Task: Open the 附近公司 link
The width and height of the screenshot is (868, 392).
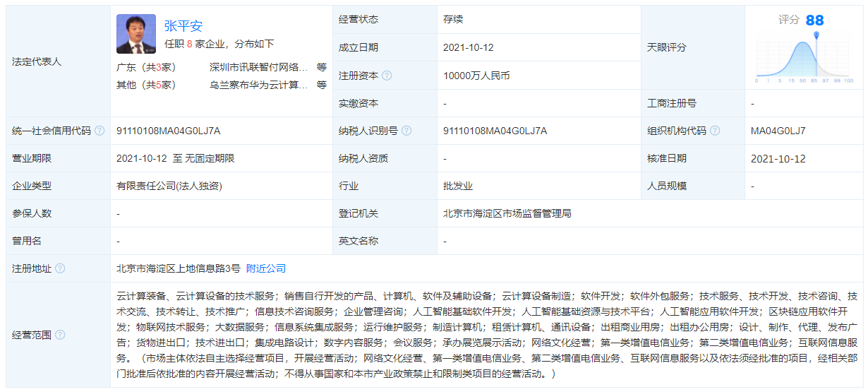Action: 266,268
